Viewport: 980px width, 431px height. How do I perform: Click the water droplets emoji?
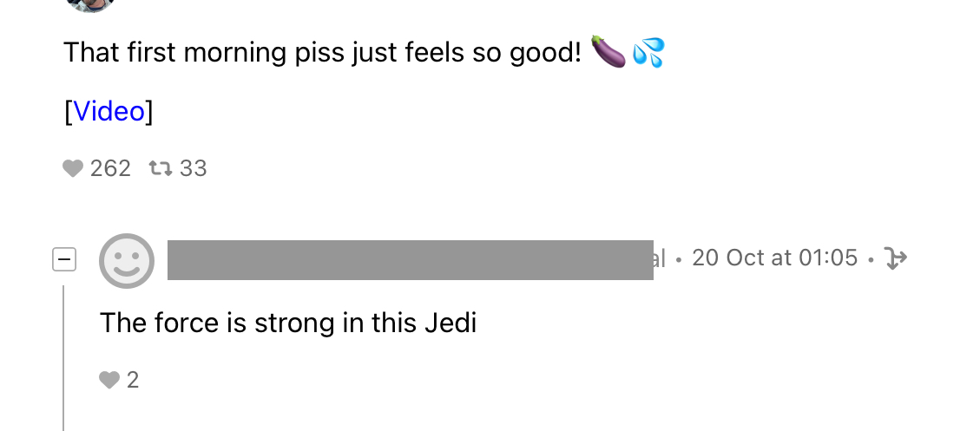648,52
